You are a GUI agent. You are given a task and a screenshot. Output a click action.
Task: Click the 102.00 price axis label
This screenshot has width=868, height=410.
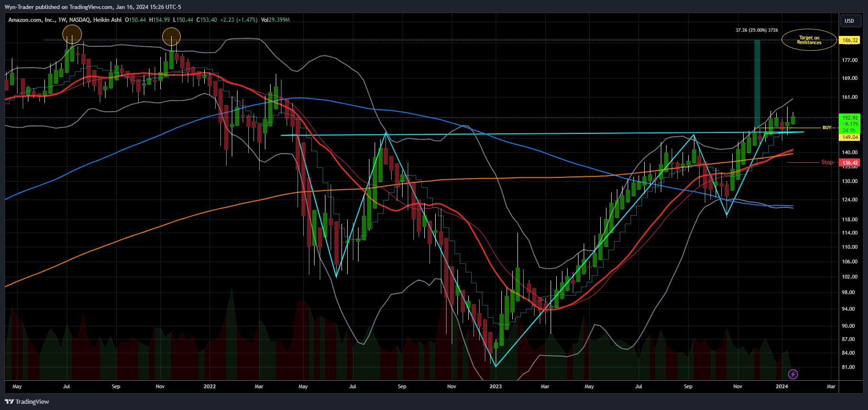tap(850, 277)
